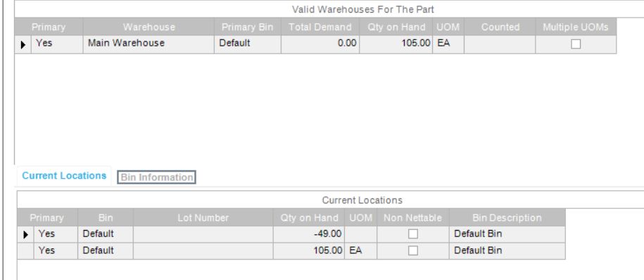Viewport: 644px width, 280px height.
Task: Toggle Non Nettable checkbox for -49.00 row
Action: click(412, 234)
